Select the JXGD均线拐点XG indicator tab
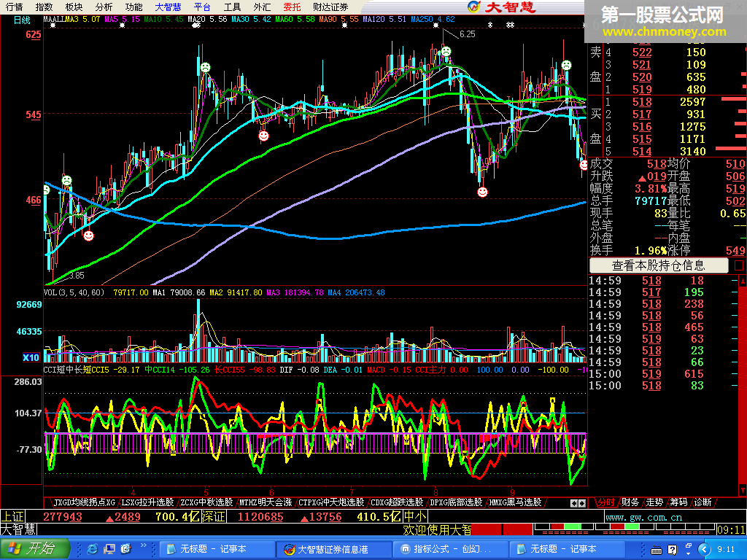 (84, 502)
